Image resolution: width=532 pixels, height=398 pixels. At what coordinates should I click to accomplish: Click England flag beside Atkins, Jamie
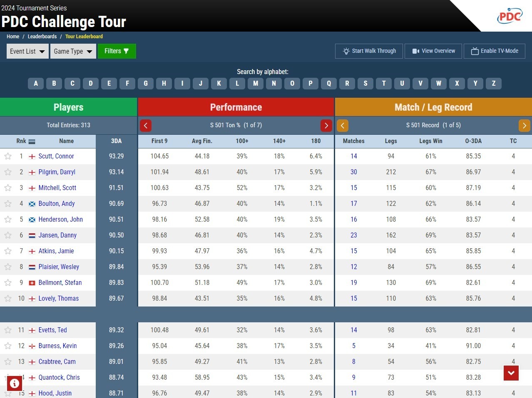tap(32, 251)
